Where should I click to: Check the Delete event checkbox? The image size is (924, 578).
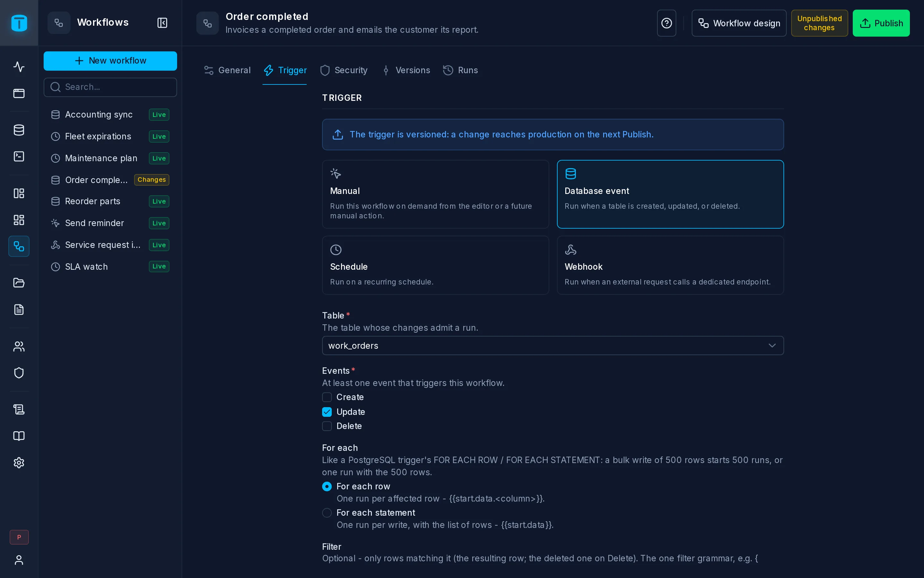click(x=327, y=426)
